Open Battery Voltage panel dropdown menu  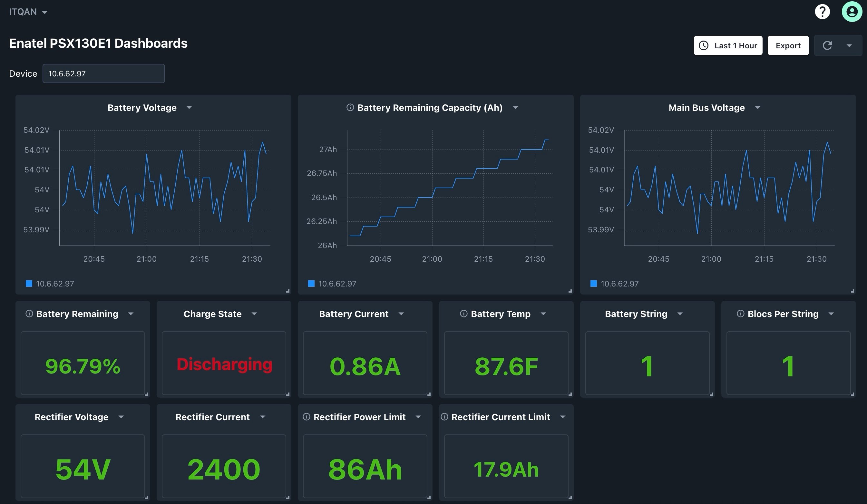tap(189, 107)
